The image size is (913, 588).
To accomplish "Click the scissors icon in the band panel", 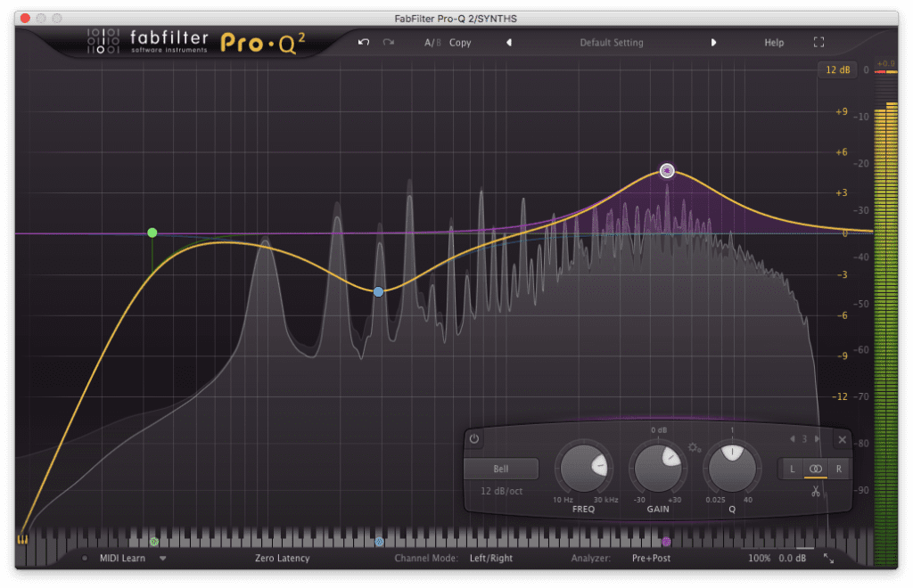I will point(815,491).
